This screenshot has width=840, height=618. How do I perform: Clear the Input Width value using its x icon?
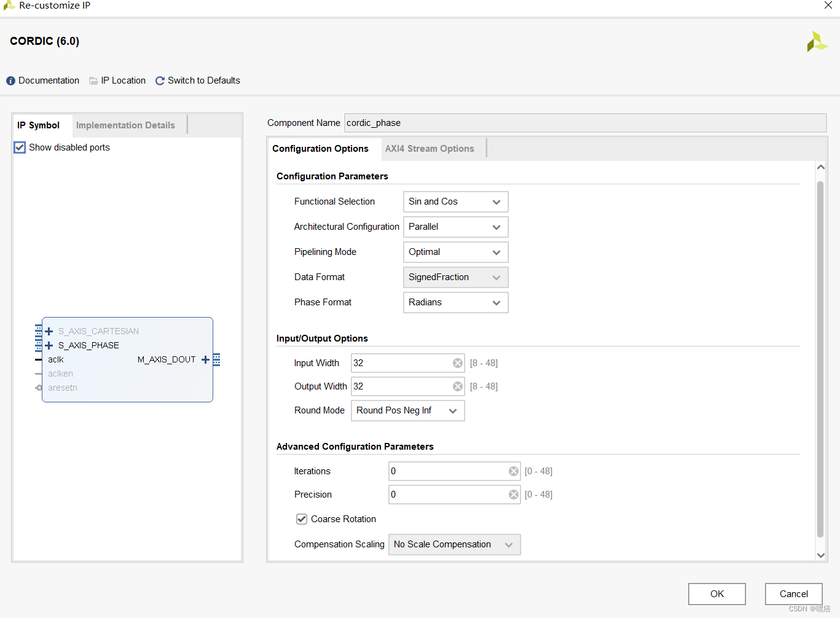coord(458,362)
